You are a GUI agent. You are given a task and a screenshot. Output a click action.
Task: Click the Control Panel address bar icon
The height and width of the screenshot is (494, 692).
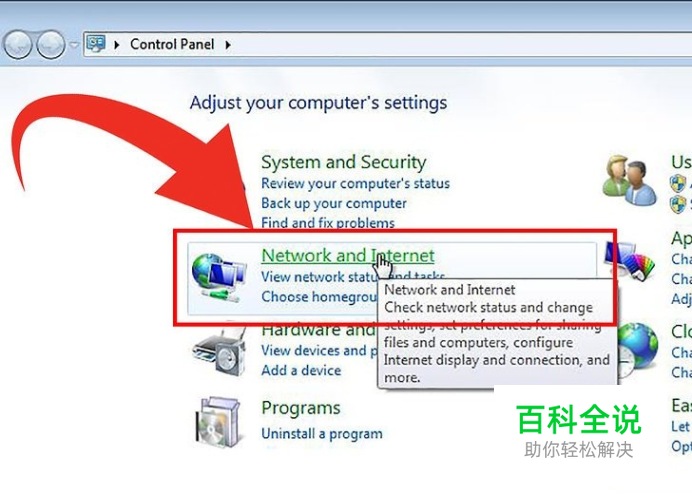tap(97, 44)
